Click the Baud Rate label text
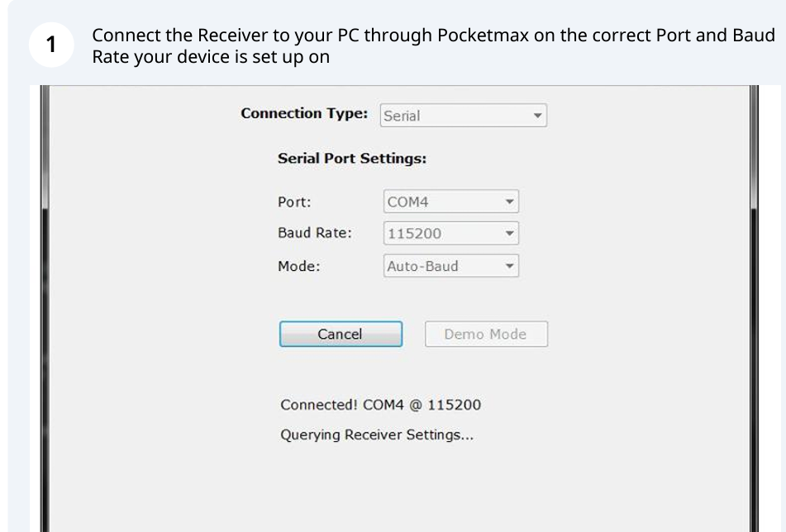The height and width of the screenshot is (532, 786). pyautogui.click(x=315, y=233)
